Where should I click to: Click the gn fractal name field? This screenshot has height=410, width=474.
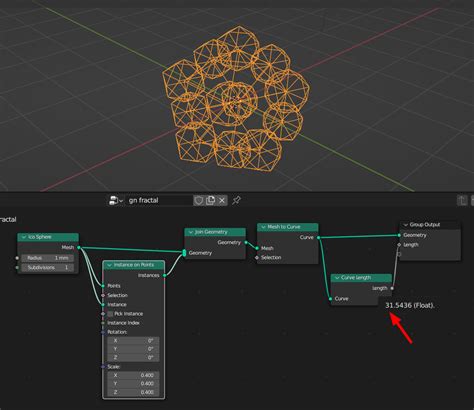pyautogui.click(x=159, y=200)
